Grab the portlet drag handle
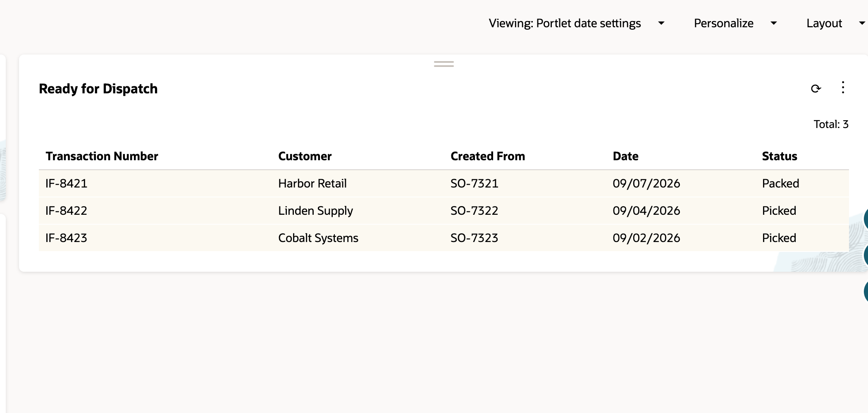 444,64
